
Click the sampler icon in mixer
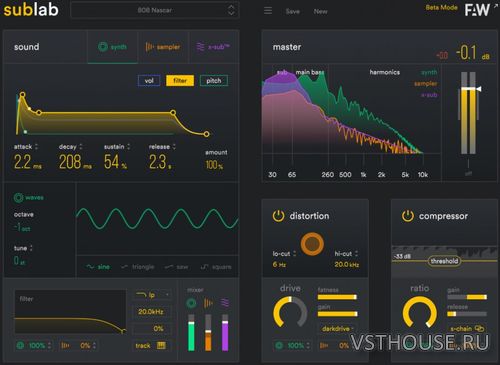tap(208, 303)
